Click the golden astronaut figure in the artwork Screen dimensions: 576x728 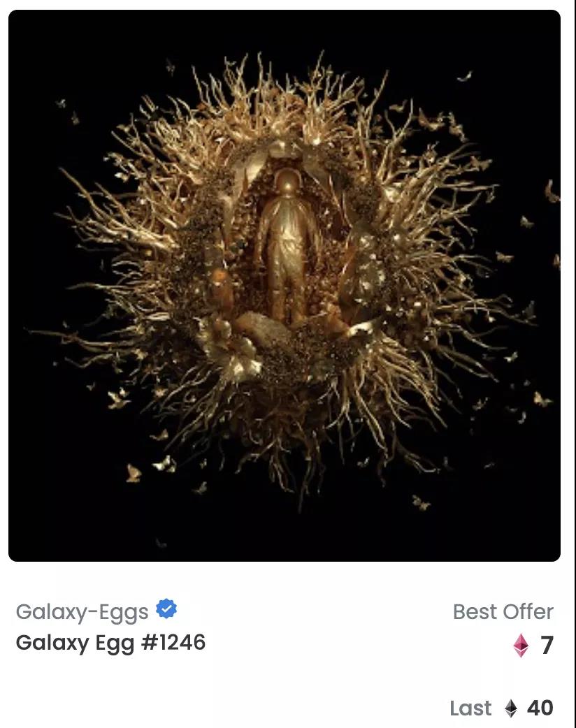click(x=288, y=246)
